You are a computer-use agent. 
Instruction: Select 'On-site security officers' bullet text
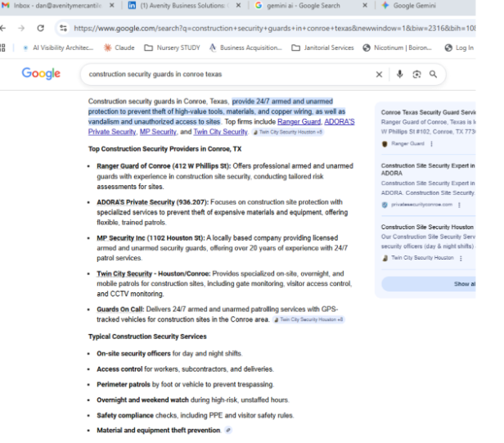[133, 354]
